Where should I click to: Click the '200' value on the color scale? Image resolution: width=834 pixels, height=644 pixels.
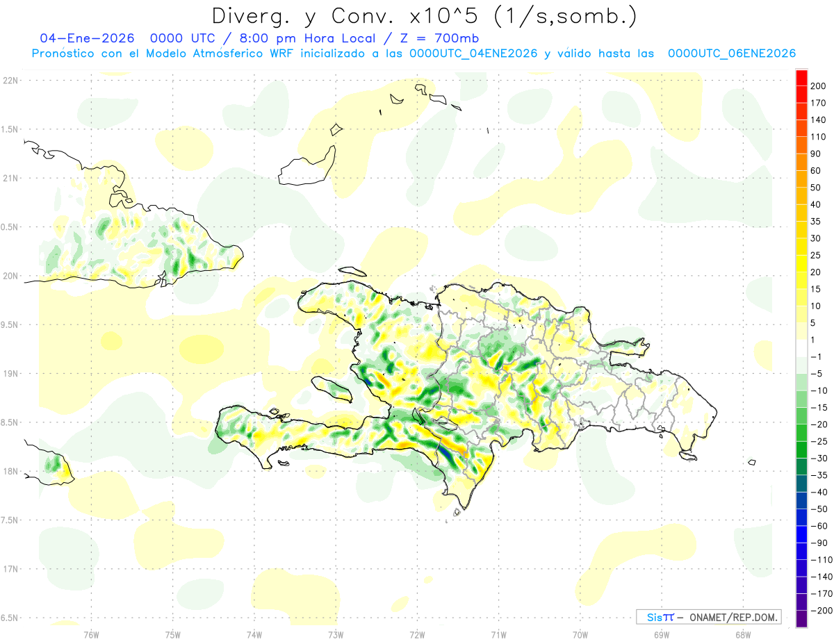click(818, 86)
